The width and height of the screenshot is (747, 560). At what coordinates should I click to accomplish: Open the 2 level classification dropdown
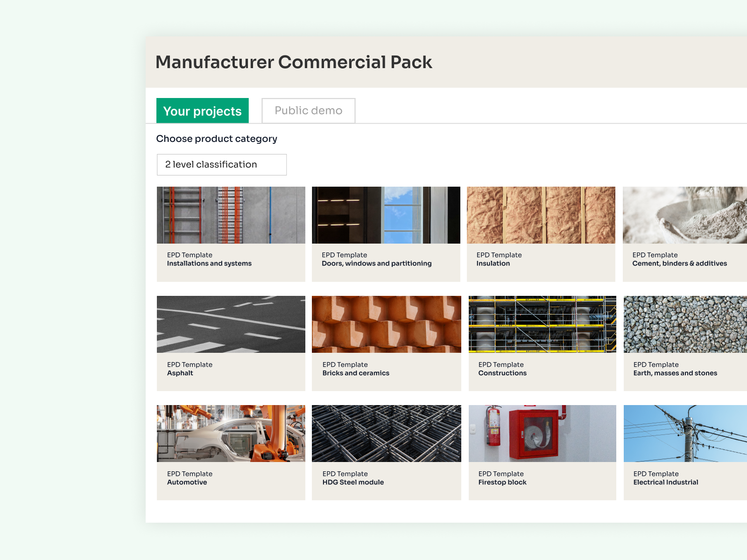tap(222, 164)
